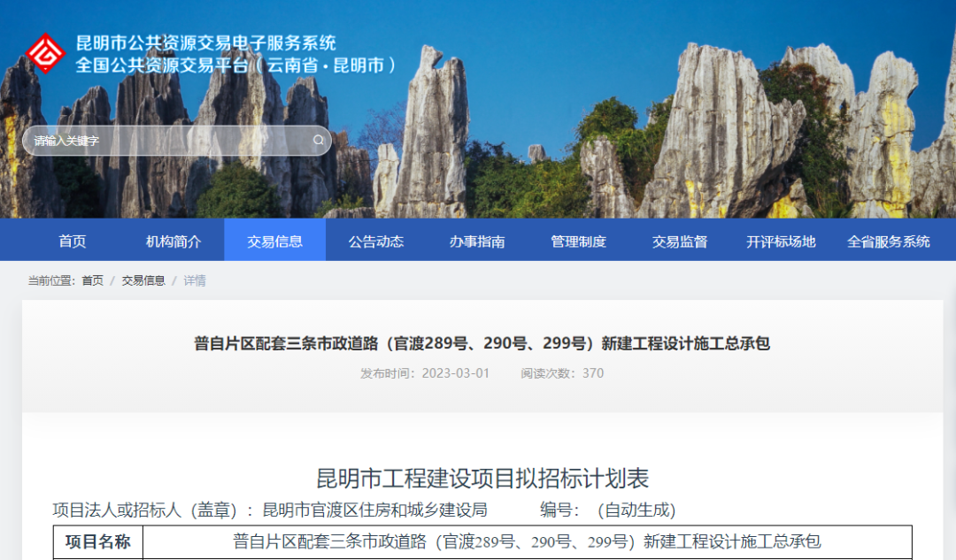This screenshot has height=560, width=956.
Task: Click the site title 昆明市公共资源交易电子服务系统
Action: 206,43
